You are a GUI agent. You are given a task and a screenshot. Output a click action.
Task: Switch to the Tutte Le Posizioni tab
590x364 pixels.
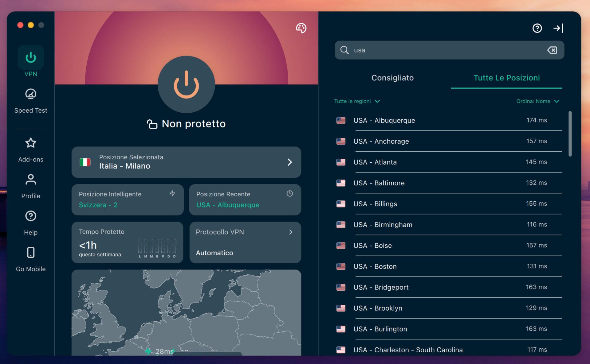pyautogui.click(x=506, y=78)
